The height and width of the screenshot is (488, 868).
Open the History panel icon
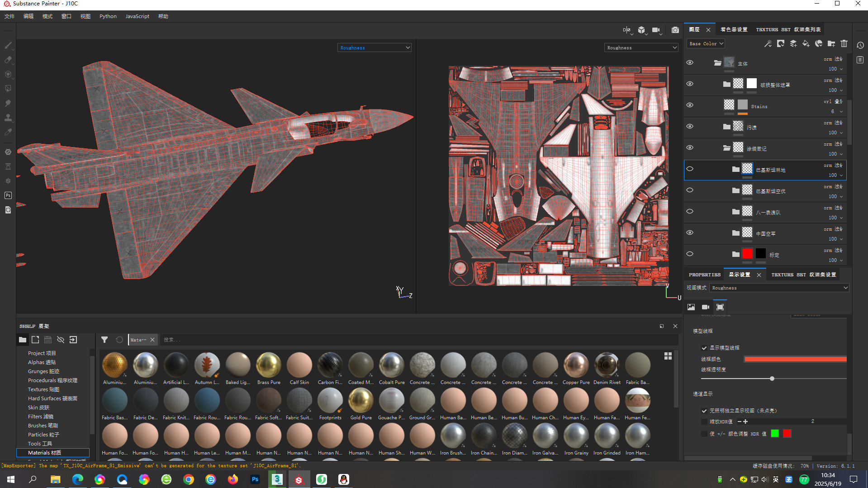[860, 45]
